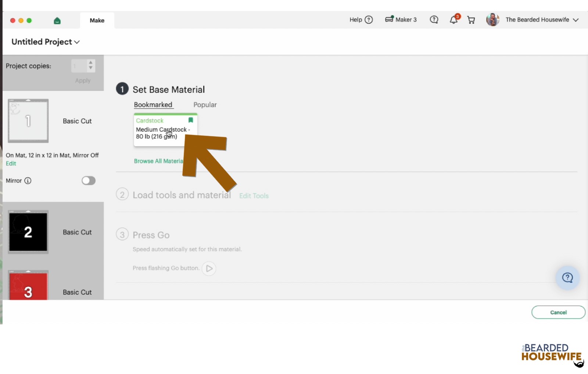
Task: Toggle the Mirror switch
Action: tap(89, 181)
